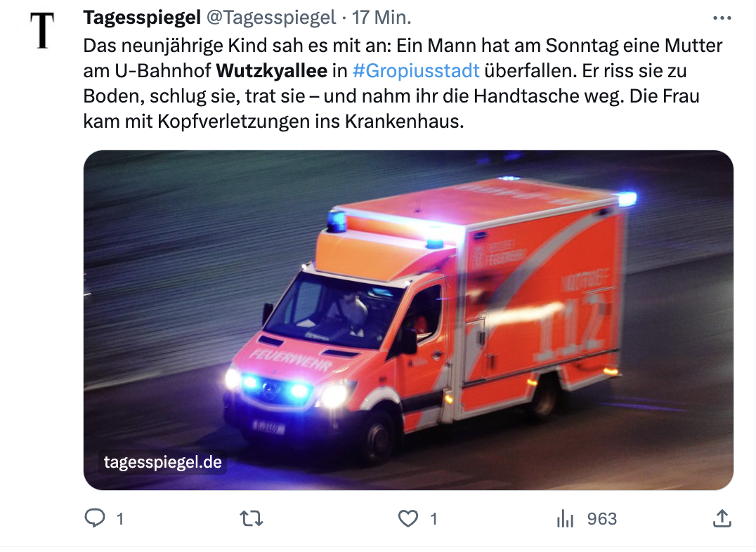Click the reply speech bubble icon
The width and height of the screenshot is (756, 552).
(x=94, y=518)
